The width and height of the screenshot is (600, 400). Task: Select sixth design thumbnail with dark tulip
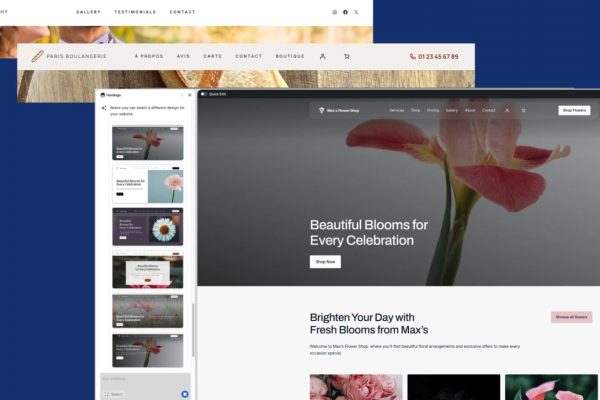pyautogui.click(x=148, y=351)
